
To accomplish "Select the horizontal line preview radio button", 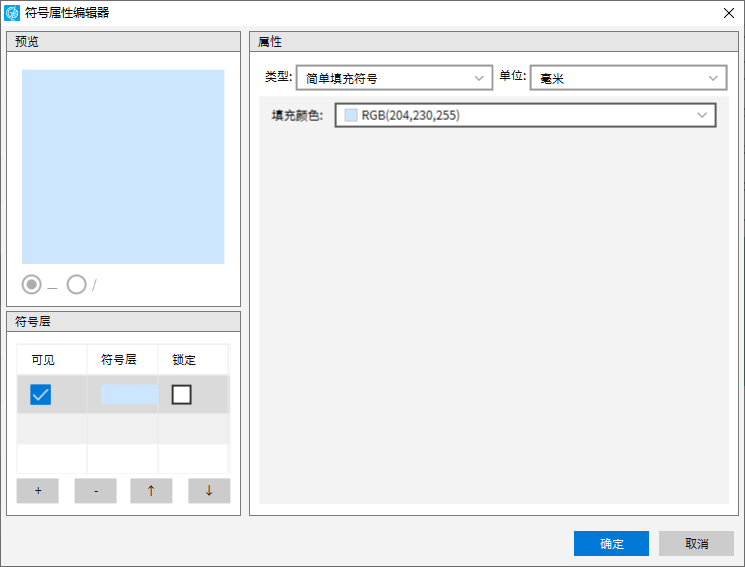I will click(32, 285).
